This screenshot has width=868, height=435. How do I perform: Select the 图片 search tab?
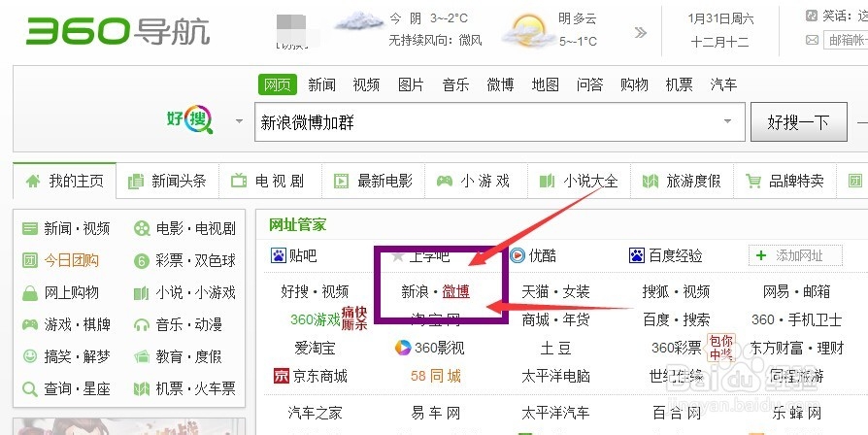coord(412,84)
